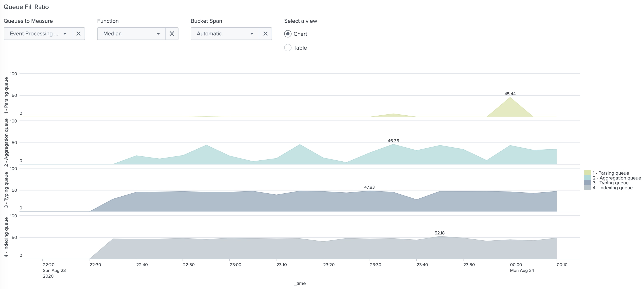The width and height of the screenshot is (644, 289).
Task: Click the Queue Fill Ratio panel title
Action: point(26,7)
